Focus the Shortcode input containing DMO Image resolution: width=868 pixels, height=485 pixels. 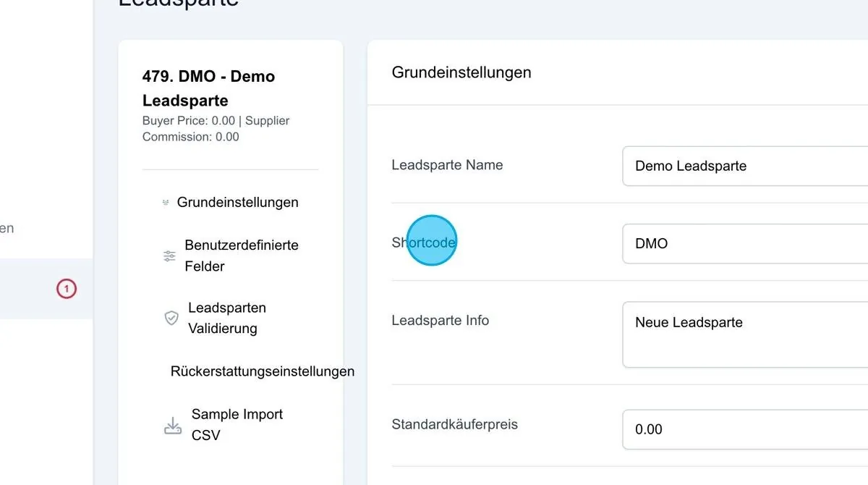[x=745, y=244]
